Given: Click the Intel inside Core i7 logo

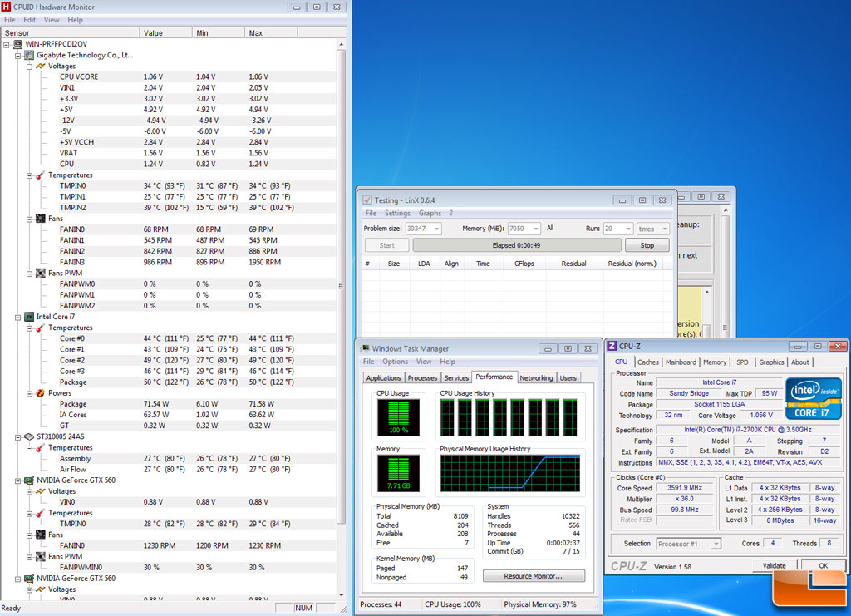Looking at the screenshot, I should pos(813,399).
